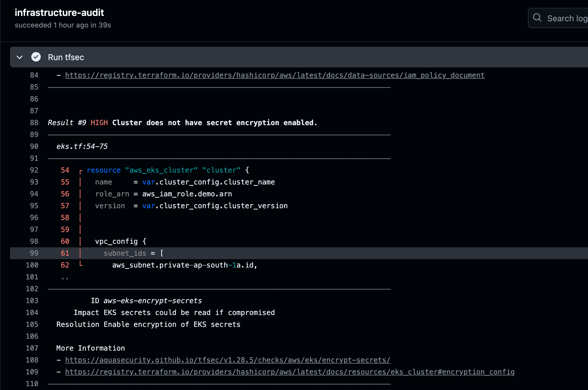Open the eks_cluster encryption_config registry link
588x390 pixels.
pos(290,372)
